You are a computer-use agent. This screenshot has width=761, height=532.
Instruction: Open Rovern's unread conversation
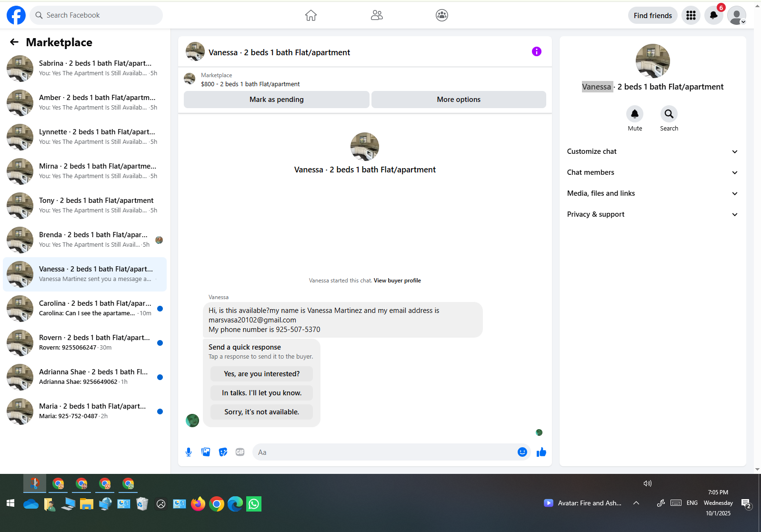[85, 343]
